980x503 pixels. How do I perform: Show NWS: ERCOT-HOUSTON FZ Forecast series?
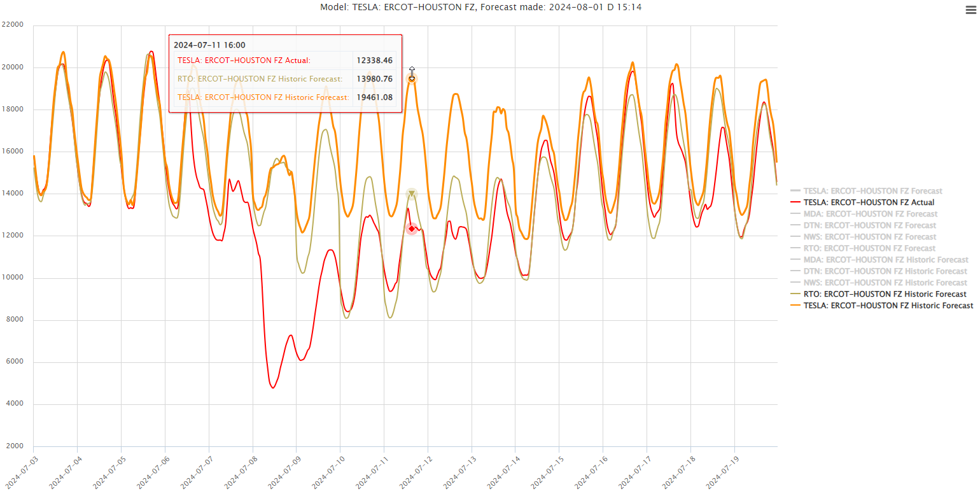click(864, 237)
